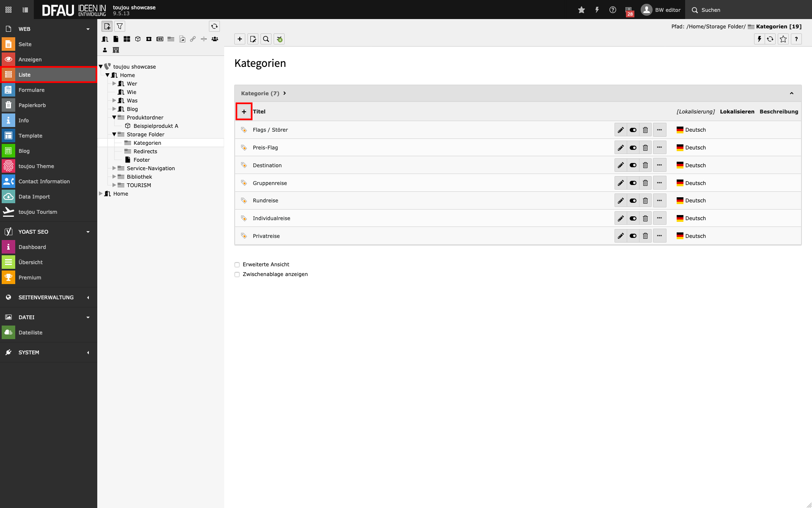The width and height of the screenshot is (812, 508).
Task: Collapse the Produktordner tree node
Action: coord(114,118)
